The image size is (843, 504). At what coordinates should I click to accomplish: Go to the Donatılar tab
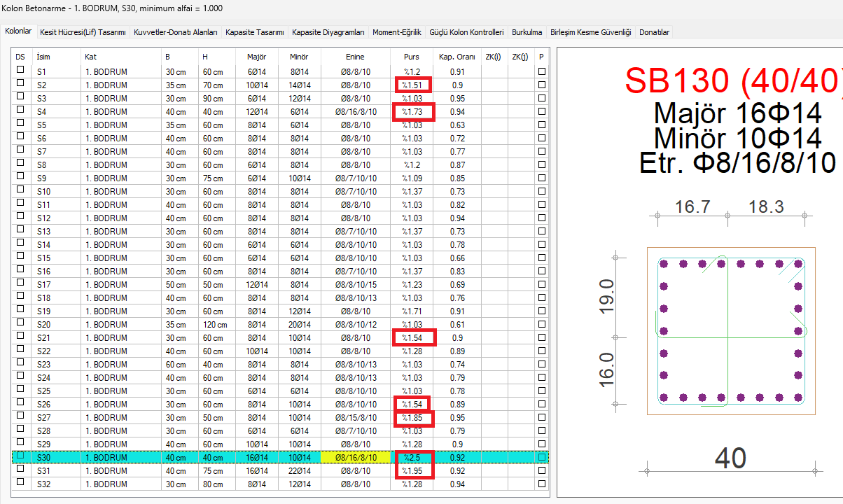[x=654, y=32]
